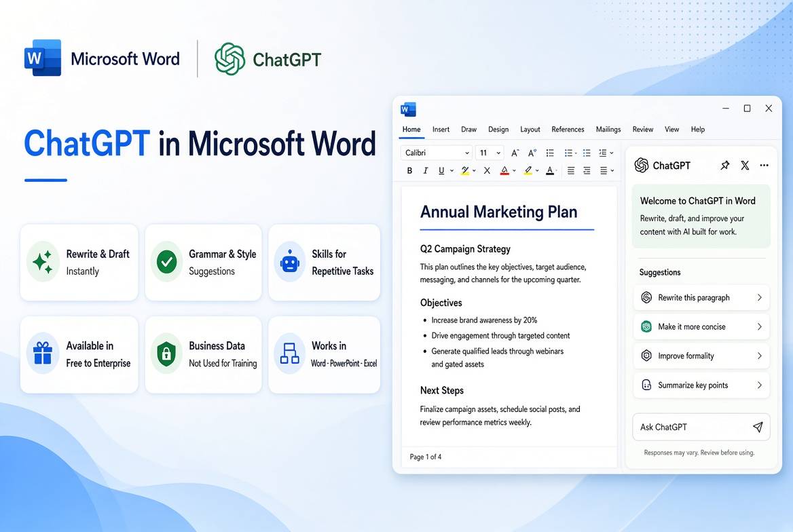Open the Review tab
This screenshot has height=532, width=793.
(643, 130)
